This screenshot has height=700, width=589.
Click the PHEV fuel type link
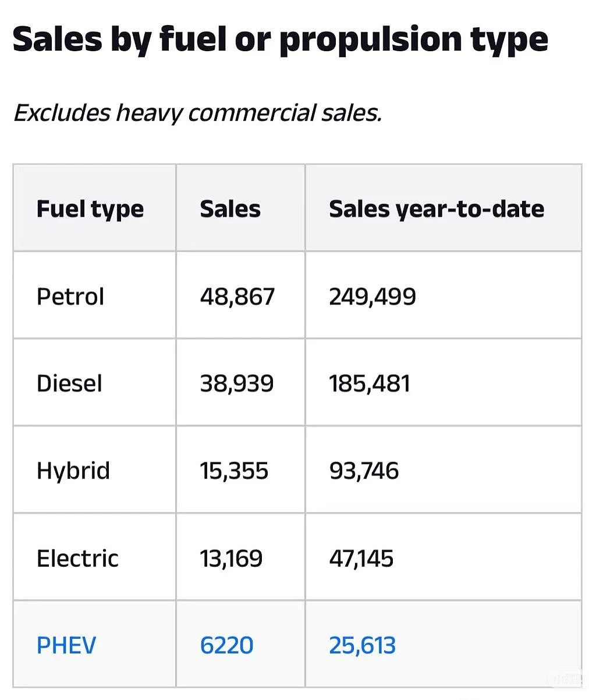pyautogui.click(x=66, y=645)
